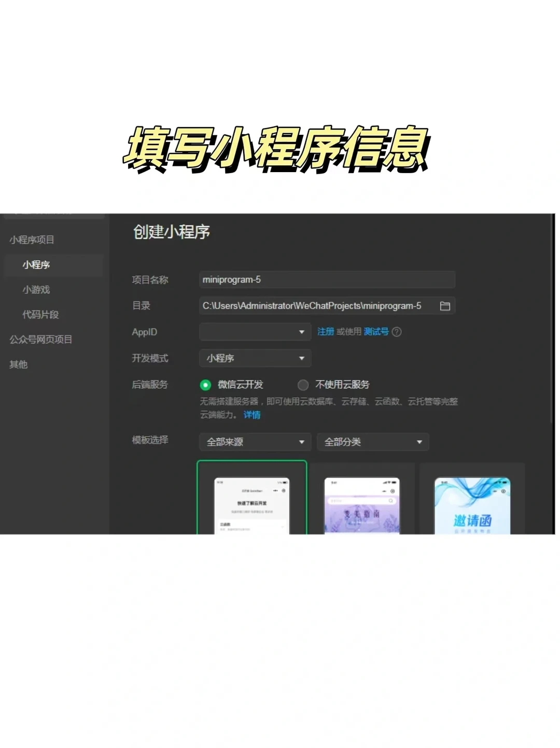
Task: Click the help question mark beside 测试号
Action: click(396, 332)
